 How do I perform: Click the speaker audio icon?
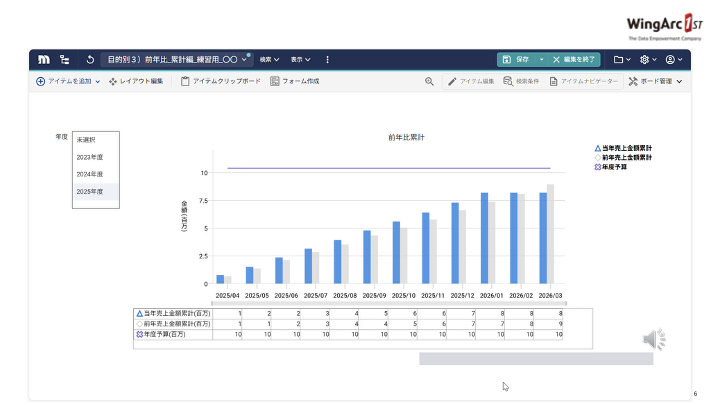[654, 340]
